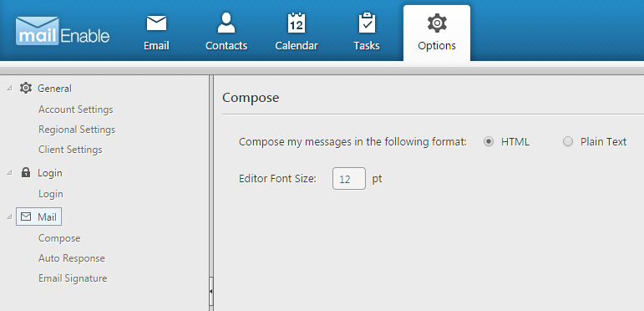Open Regional Settings

pyautogui.click(x=77, y=130)
